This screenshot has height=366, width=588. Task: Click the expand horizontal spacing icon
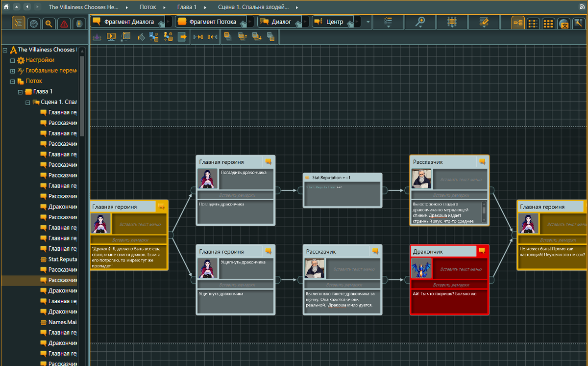(198, 37)
